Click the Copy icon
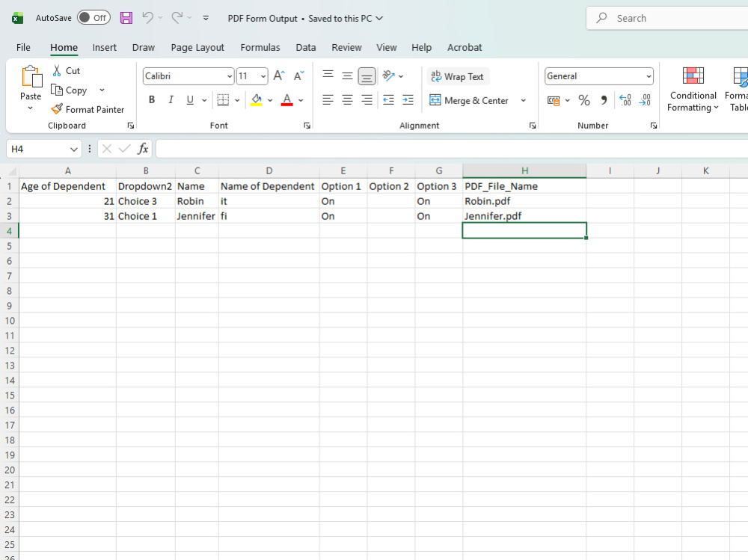The height and width of the screenshot is (560, 748). pos(57,90)
